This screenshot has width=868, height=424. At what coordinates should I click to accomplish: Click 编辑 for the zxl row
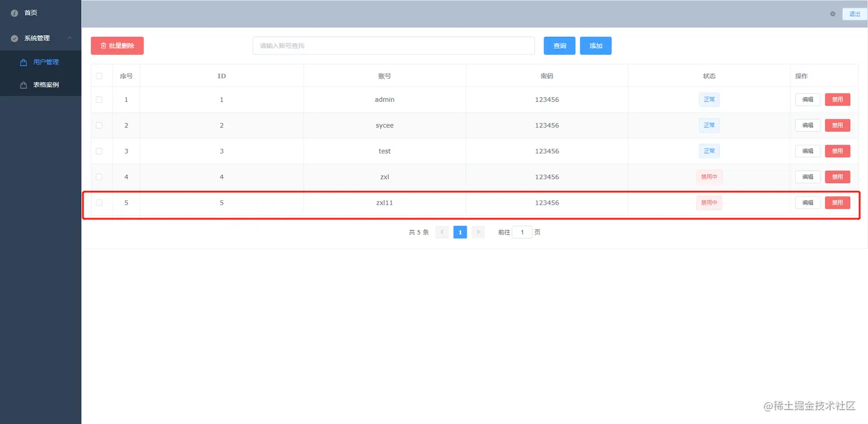[x=808, y=177]
